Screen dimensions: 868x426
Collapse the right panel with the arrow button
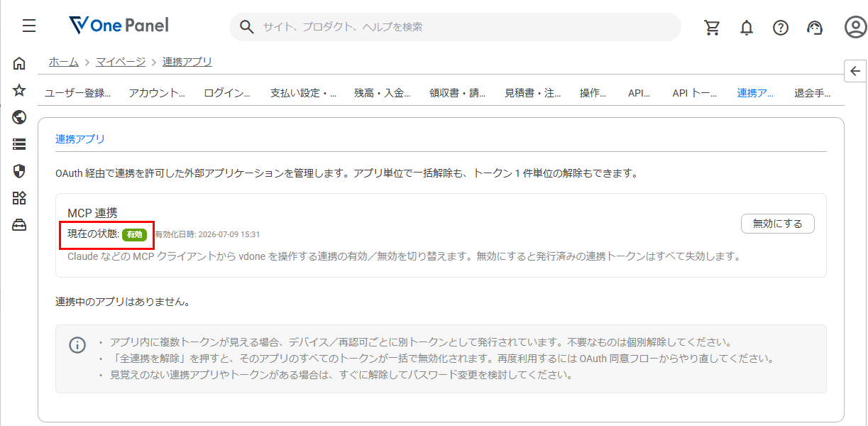[x=855, y=71]
